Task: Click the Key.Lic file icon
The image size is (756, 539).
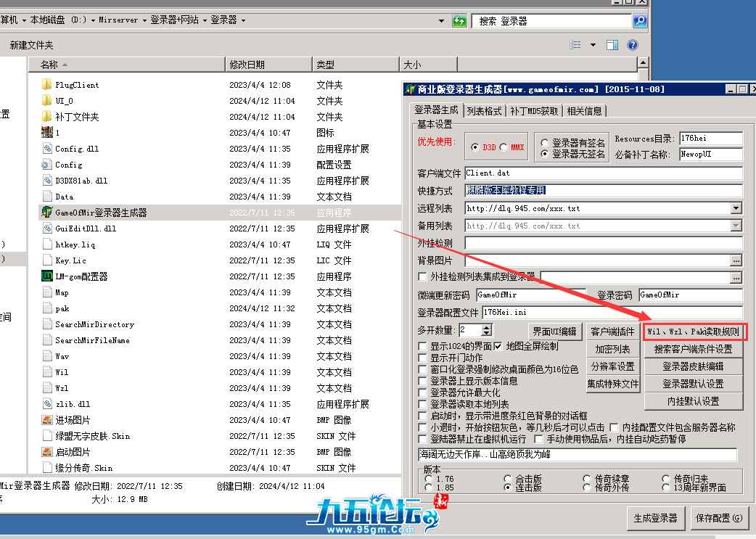Action: [x=46, y=260]
